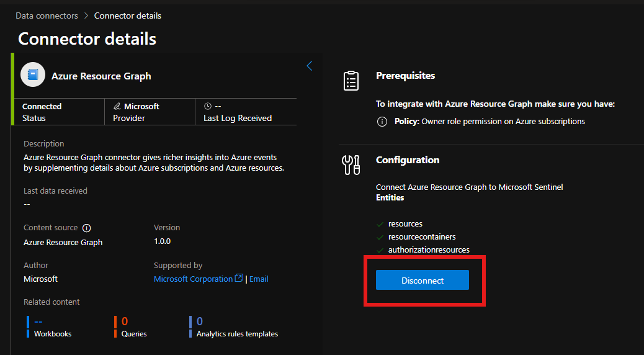Click the Configuration tools icon
The image size is (644, 355).
coord(351,164)
